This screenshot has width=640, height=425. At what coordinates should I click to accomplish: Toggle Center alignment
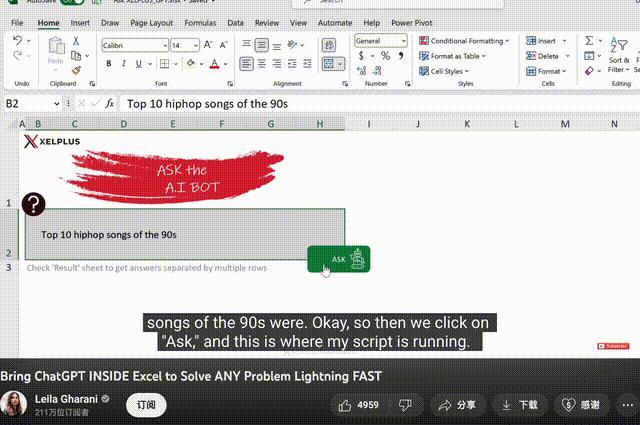coord(262,63)
